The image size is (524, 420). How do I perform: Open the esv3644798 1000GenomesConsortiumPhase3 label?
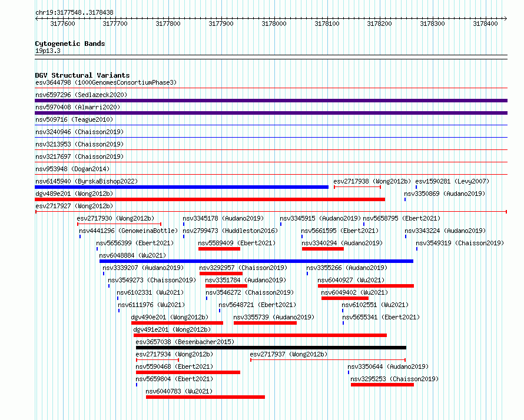pos(106,82)
